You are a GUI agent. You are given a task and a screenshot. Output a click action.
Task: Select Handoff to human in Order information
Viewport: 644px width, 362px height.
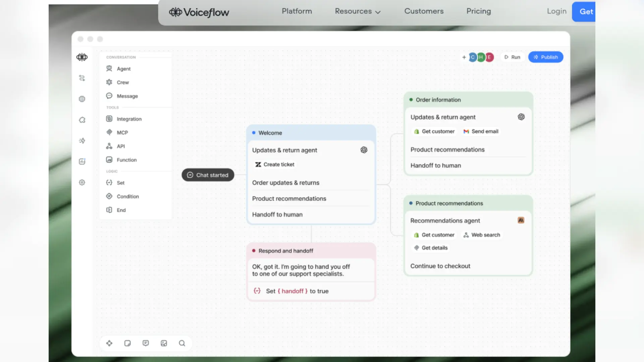(x=468, y=166)
